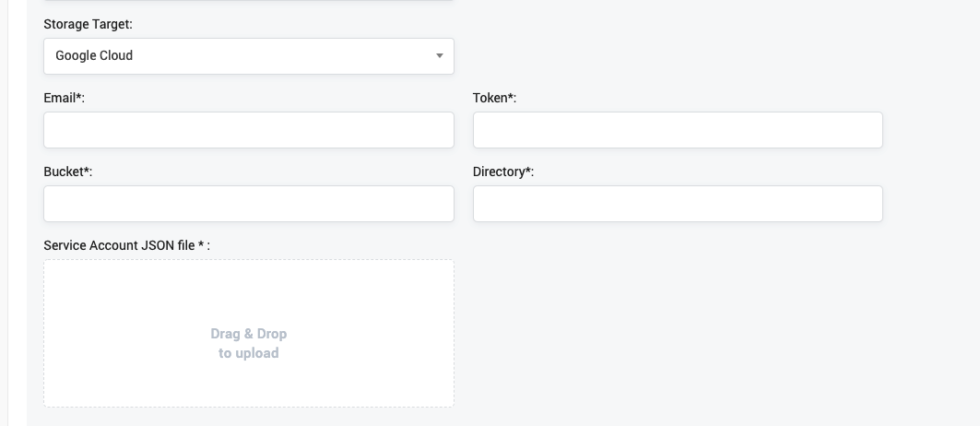Click the 'Directory*:' label
980x426 pixels.
pos(503,172)
